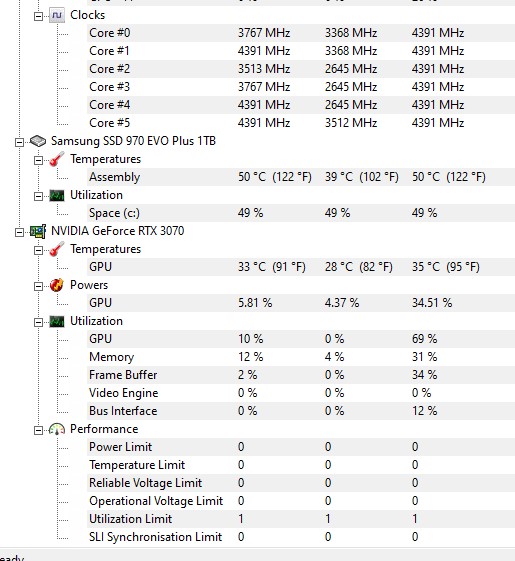Click the GPU Utilization graph icon
Screen dimensions: 515x561
point(57,321)
